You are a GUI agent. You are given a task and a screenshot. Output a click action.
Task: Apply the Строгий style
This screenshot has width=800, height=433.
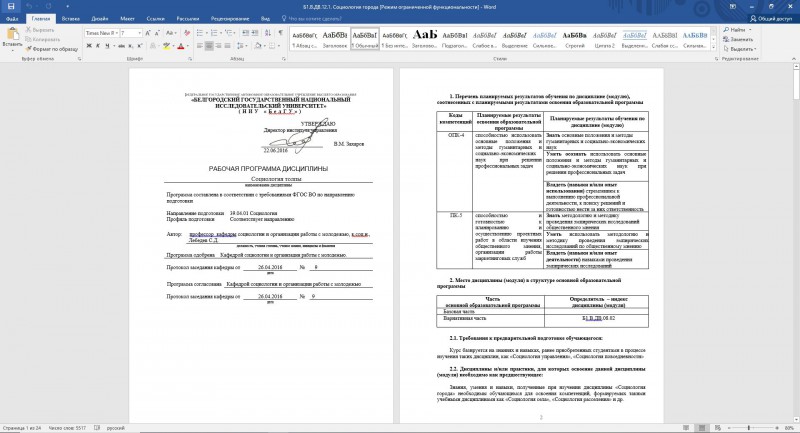[574, 39]
